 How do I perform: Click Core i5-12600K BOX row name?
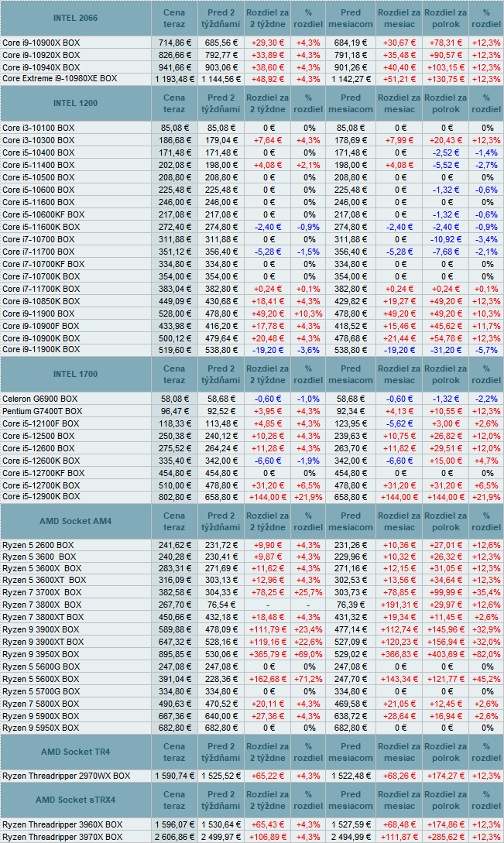tap(41, 461)
